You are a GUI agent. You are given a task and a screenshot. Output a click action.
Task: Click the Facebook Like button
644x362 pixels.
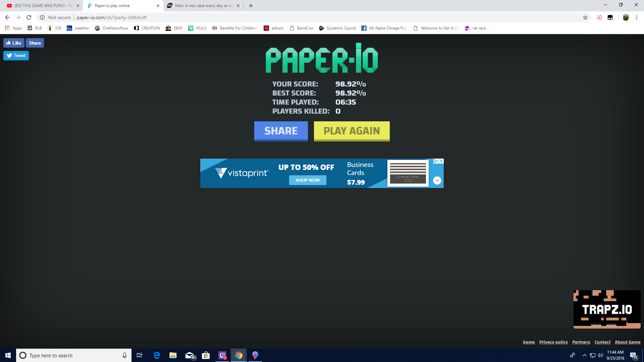[14, 43]
